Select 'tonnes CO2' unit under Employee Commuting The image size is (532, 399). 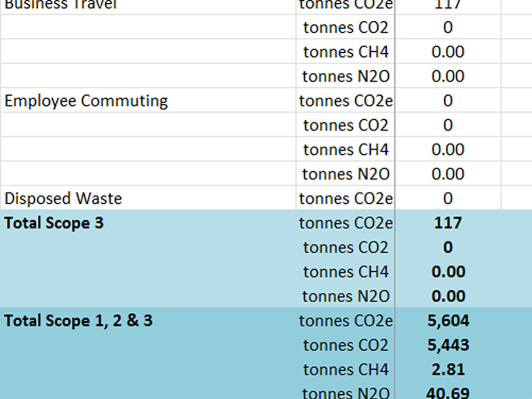(345, 125)
